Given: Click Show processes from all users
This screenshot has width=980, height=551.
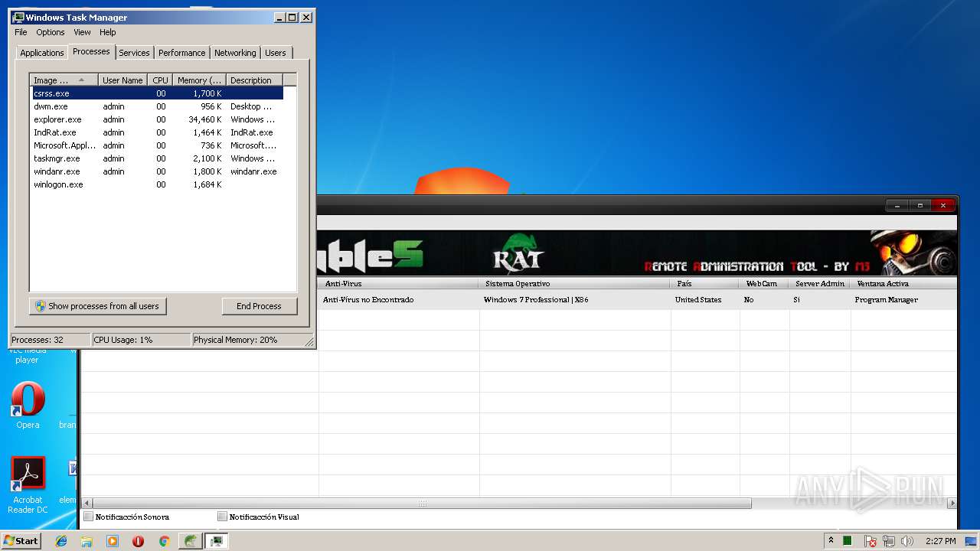Looking at the screenshot, I should tap(98, 306).
